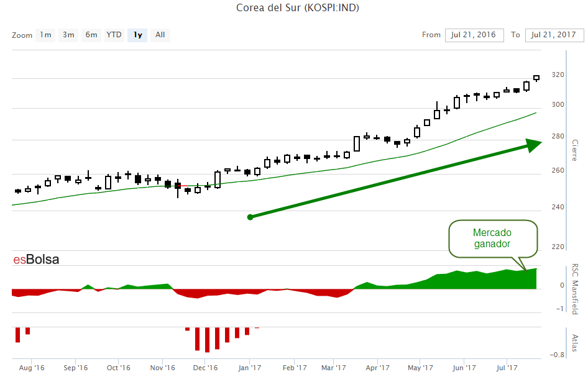Image resolution: width=588 pixels, height=382 pixels.
Task: Choose the YTD zoom range
Action: (x=114, y=35)
